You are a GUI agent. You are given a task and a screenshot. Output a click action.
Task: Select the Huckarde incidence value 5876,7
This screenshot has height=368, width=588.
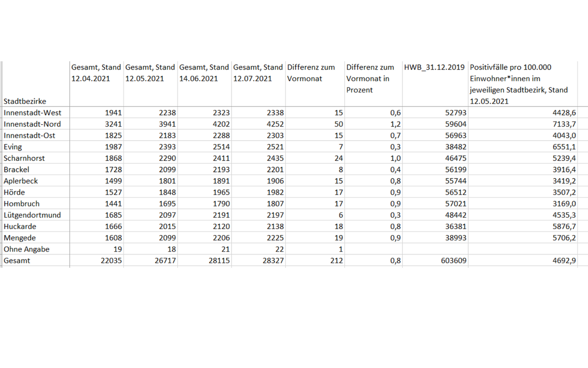coord(564,226)
